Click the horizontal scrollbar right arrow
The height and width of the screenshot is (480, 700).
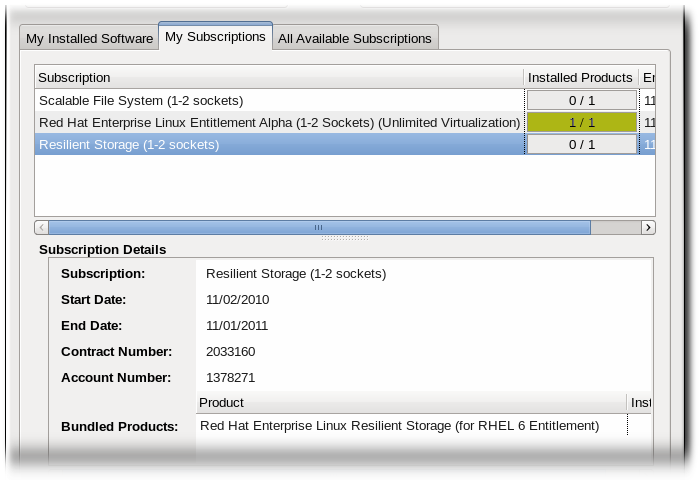click(x=648, y=228)
